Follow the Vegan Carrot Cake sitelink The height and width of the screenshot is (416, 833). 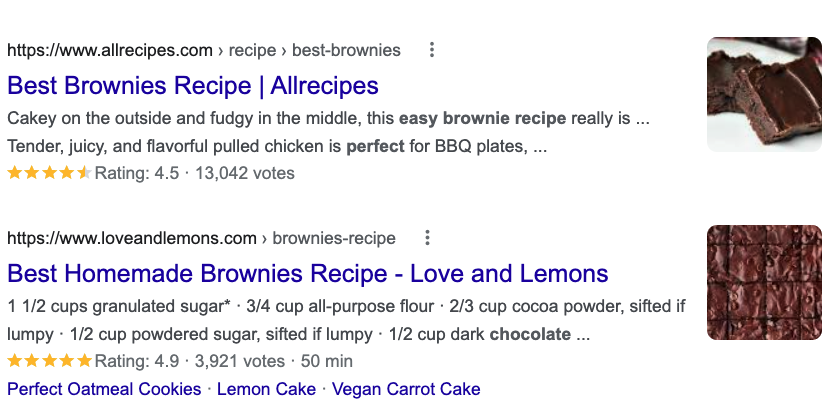coord(406,389)
